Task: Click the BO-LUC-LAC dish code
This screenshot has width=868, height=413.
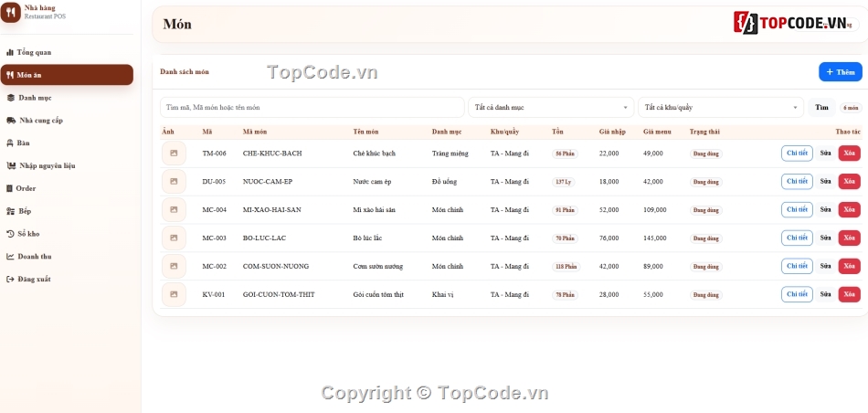Action: click(265, 238)
